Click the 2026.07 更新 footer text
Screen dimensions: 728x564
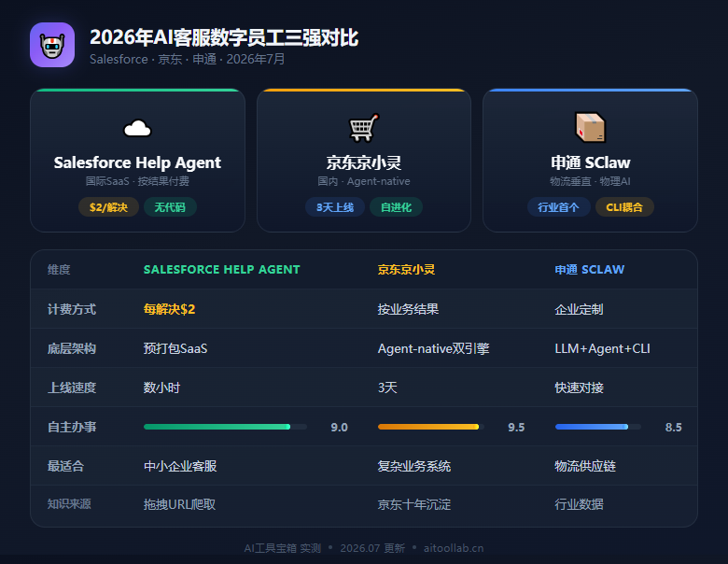point(372,548)
